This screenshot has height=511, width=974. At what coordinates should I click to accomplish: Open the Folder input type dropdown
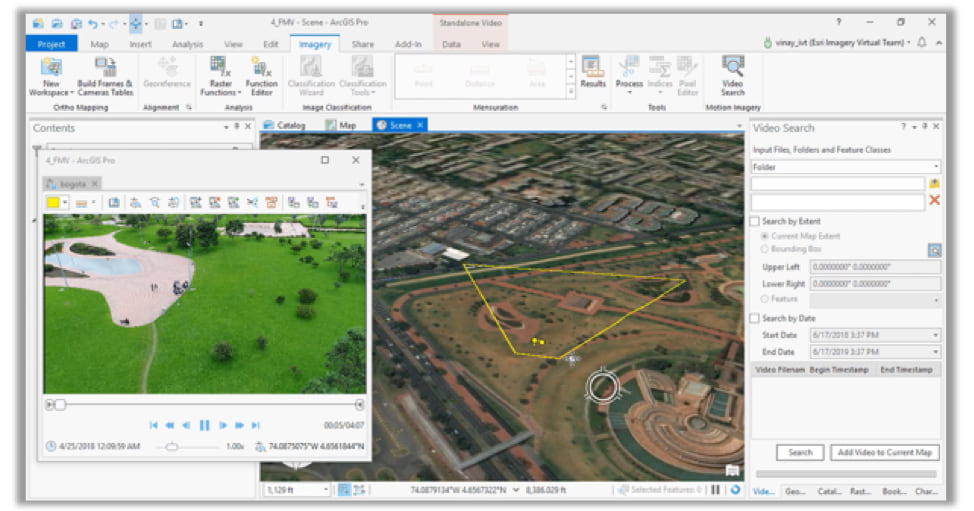pyautogui.click(x=845, y=167)
